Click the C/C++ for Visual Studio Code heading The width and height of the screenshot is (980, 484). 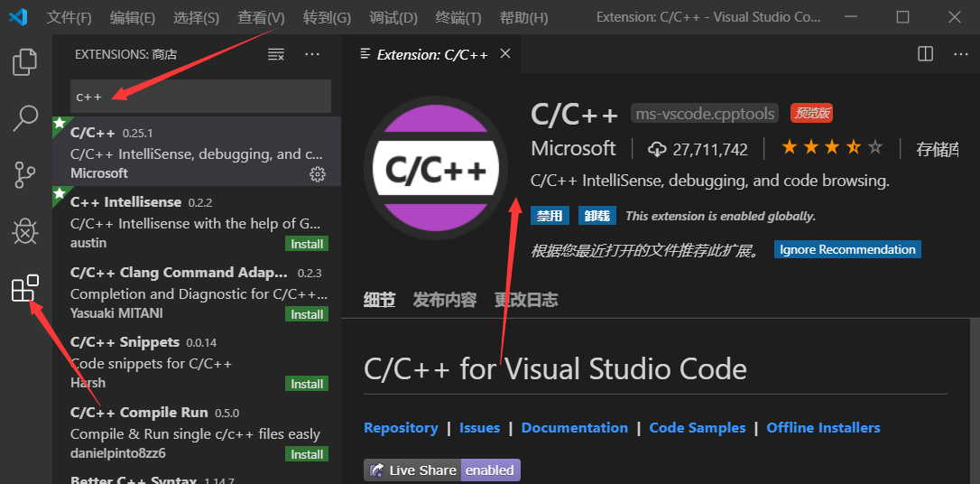pyautogui.click(x=555, y=369)
